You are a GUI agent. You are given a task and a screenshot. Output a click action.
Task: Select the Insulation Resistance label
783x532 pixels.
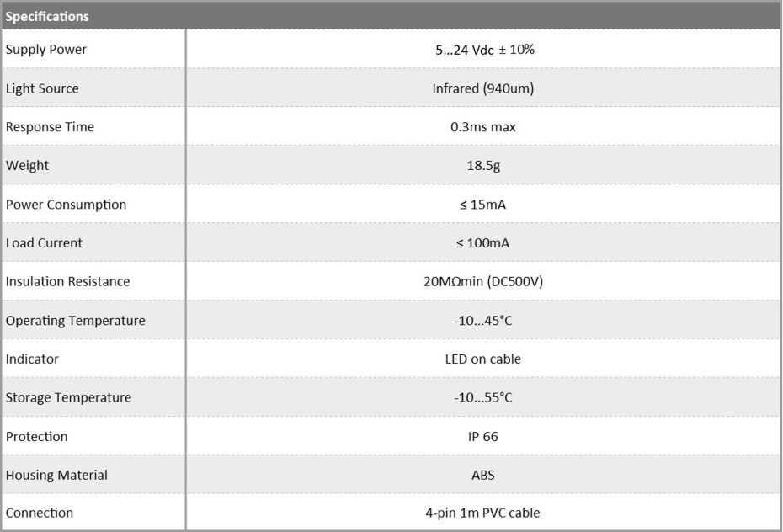click(x=67, y=282)
